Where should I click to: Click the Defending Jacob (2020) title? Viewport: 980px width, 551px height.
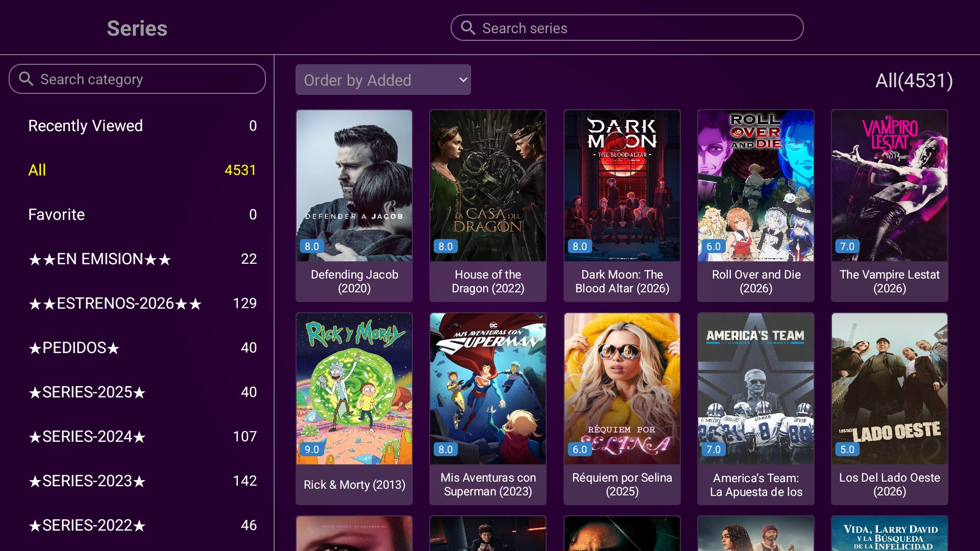pyautogui.click(x=354, y=281)
